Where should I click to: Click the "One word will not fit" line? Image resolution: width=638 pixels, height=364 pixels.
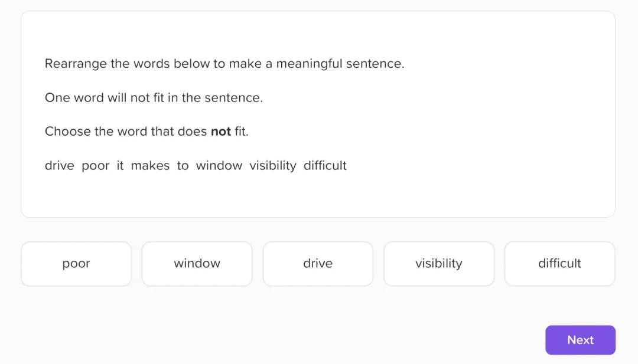154,98
